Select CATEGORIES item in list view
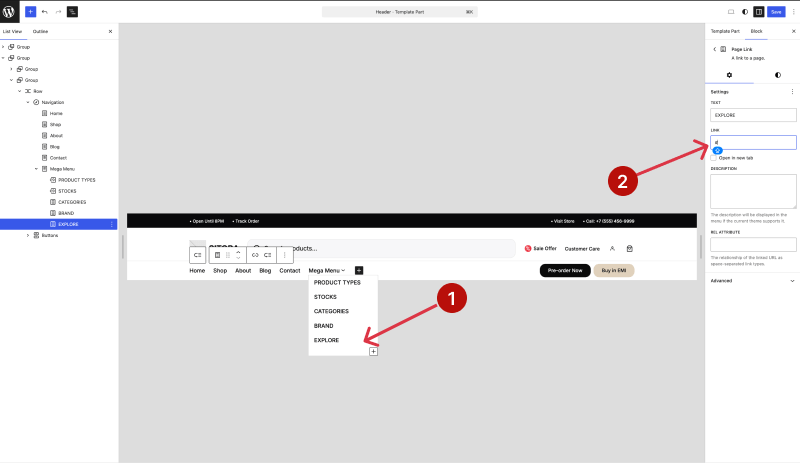800x464 pixels. coord(72,202)
